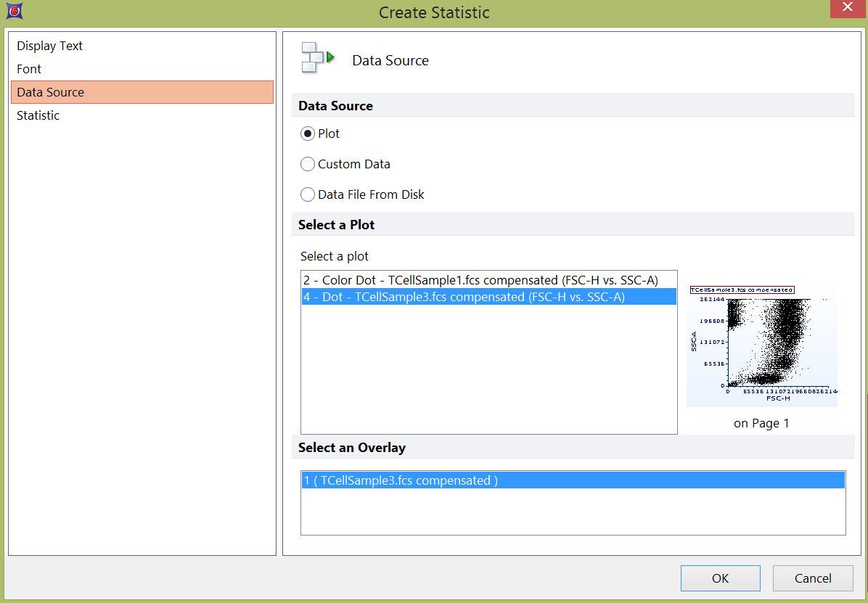
Task: Click the bold Data Source section header
Action: coord(335,106)
